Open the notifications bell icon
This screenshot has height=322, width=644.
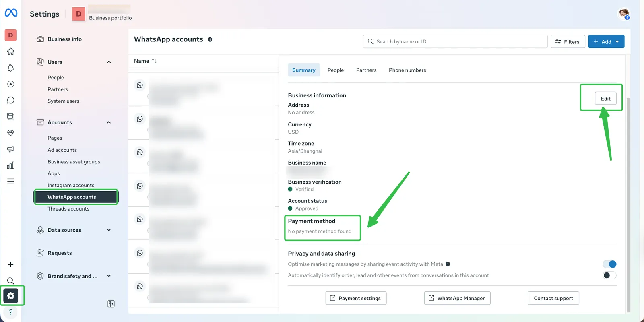point(11,68)
